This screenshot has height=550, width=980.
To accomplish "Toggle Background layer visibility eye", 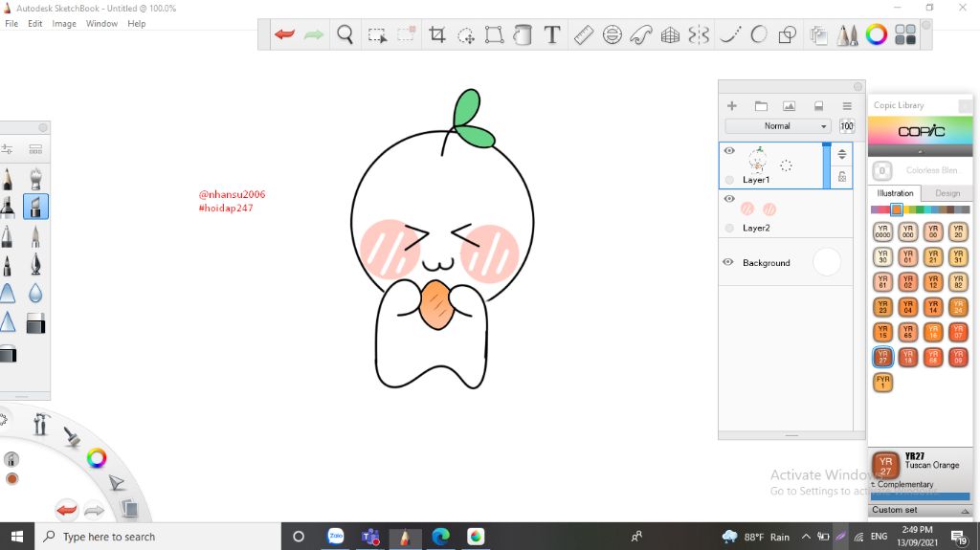I will point(728,262).
